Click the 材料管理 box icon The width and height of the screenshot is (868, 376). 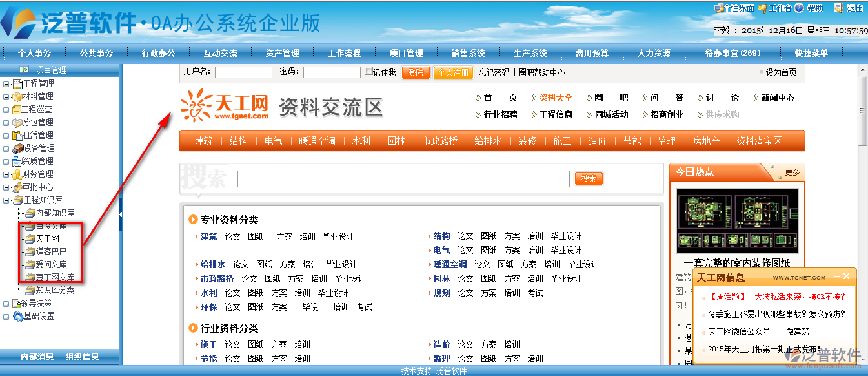[x=17, y=97]
